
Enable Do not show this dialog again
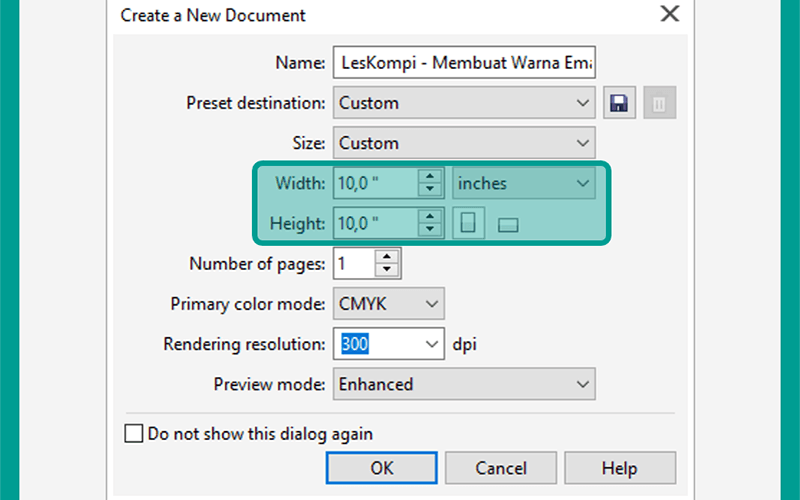[x=134, y=434]
